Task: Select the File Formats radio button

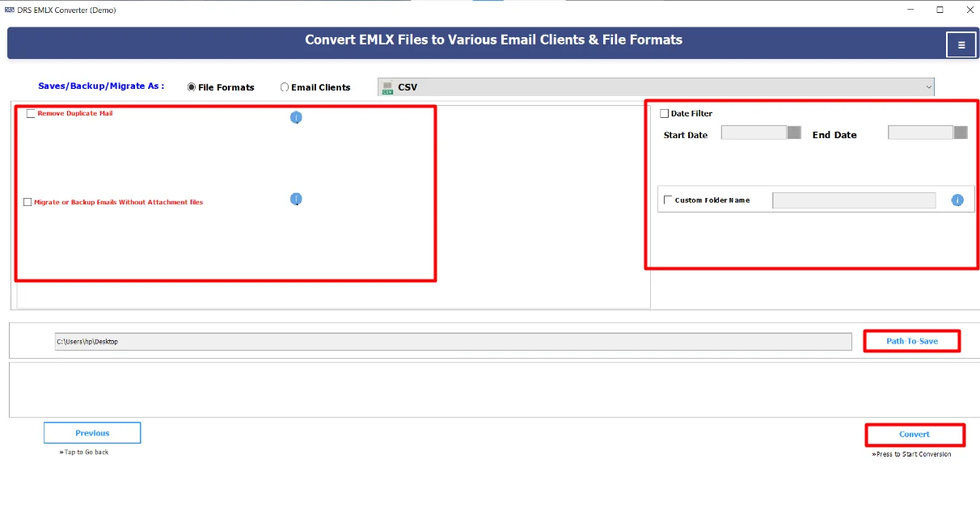Action: coord(191,86)
